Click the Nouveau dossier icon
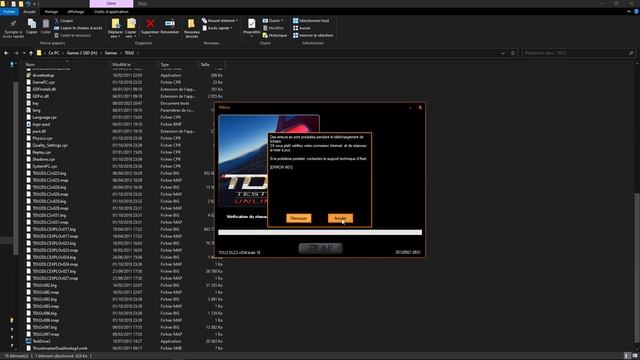The image size is (640, 360). [191, 24]
